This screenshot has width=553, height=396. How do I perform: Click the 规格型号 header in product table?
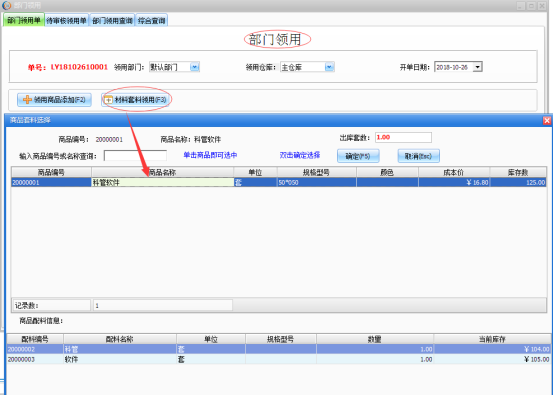click(316, 172)
